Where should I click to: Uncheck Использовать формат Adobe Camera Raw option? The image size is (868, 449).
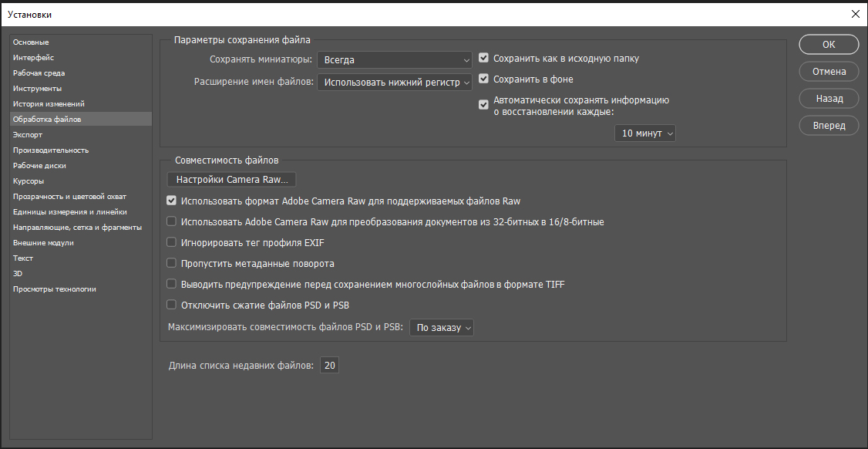click(x=171, y=201)
